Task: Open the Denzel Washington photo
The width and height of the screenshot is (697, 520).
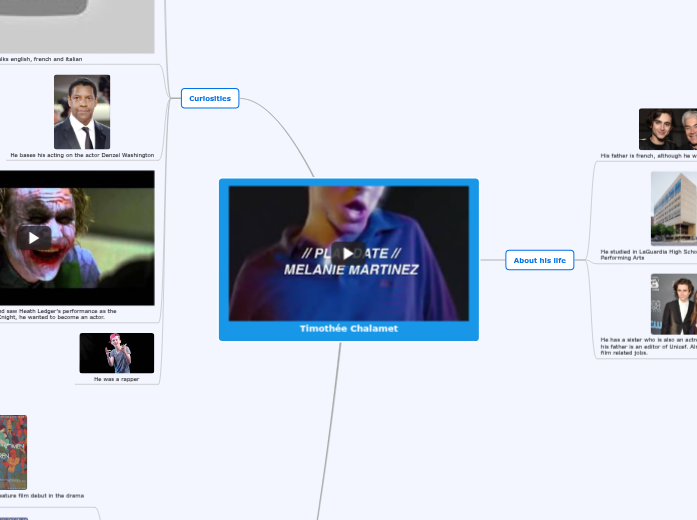Action: 82,111
